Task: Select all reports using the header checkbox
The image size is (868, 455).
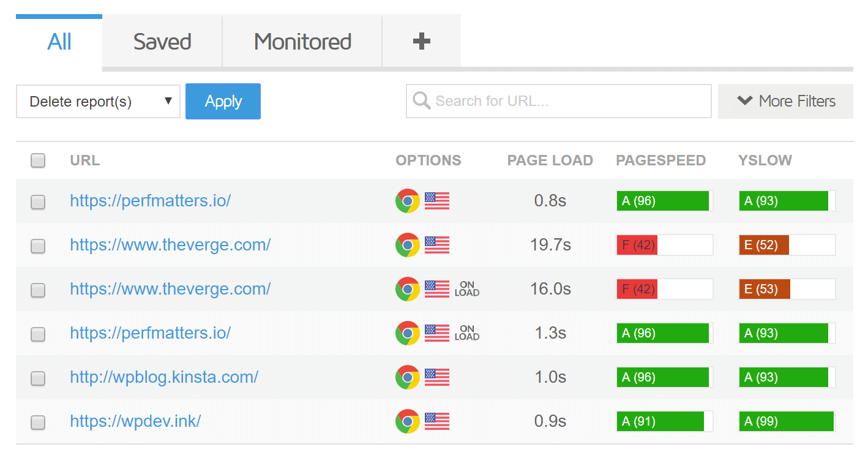Action: tap(37, 160)
